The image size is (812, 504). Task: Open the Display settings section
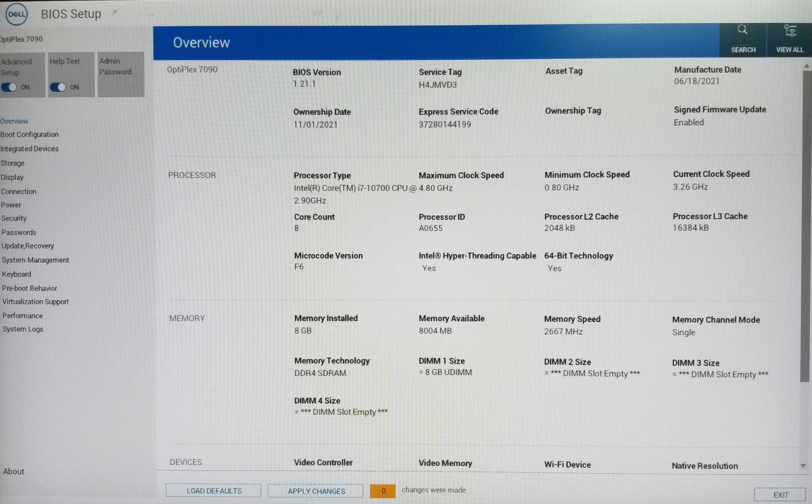click(x=12, y=177)
